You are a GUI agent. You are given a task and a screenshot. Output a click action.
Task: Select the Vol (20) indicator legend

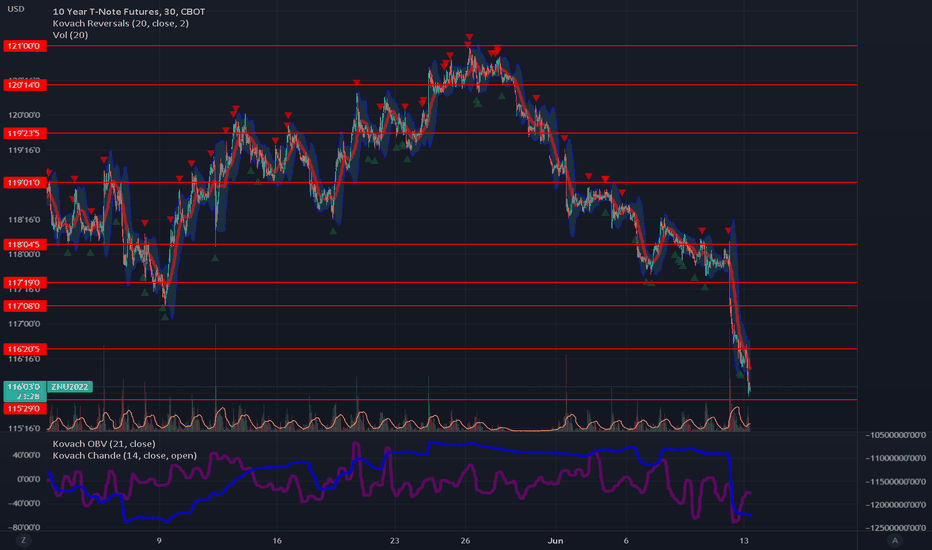pyautogui.click(x=70, y=35)
